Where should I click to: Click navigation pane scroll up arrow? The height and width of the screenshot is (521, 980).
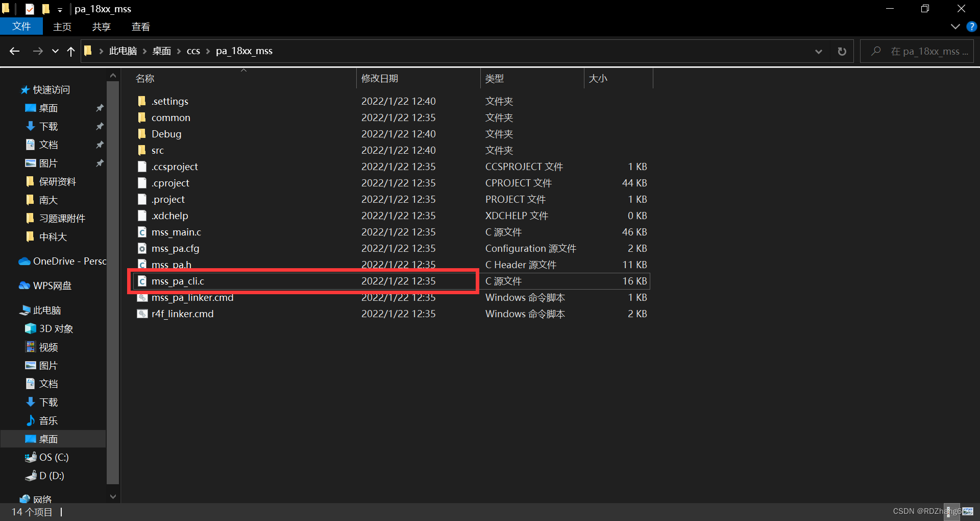point(113,76)
